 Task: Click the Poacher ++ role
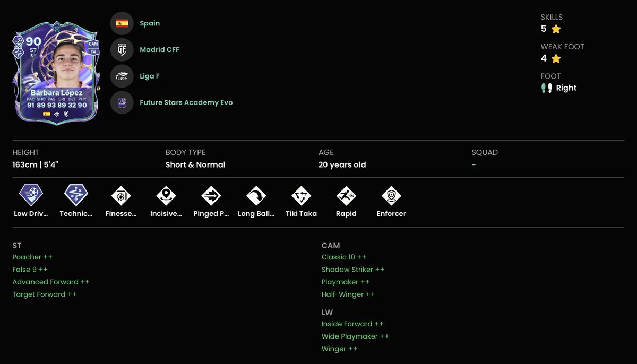click(32, 257)
